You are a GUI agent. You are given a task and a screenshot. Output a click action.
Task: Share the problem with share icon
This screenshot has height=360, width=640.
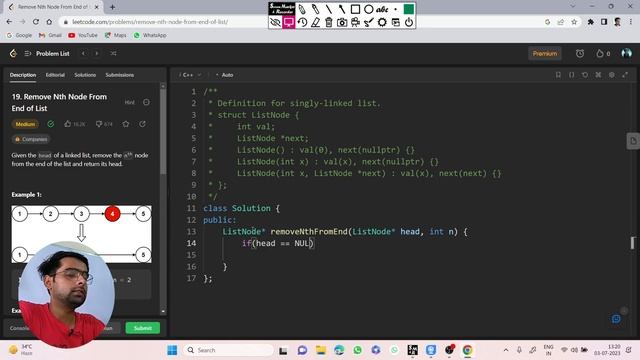[142, 124]
